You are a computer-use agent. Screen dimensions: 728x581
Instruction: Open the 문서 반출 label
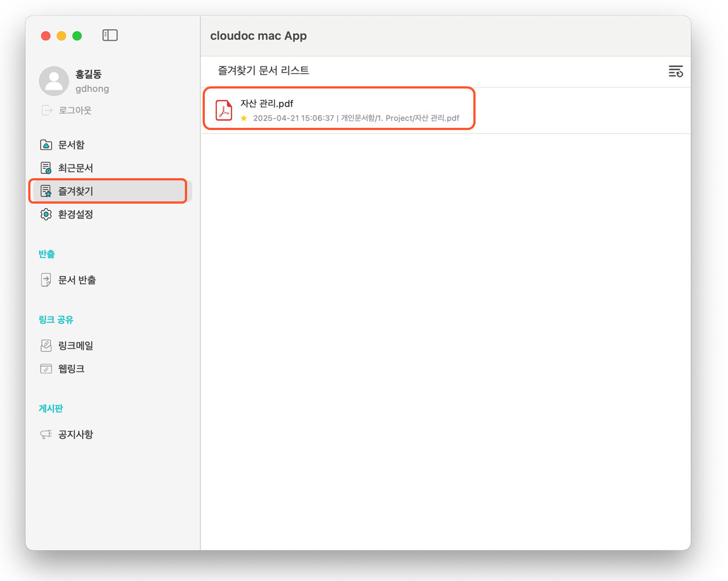[77, 280]
